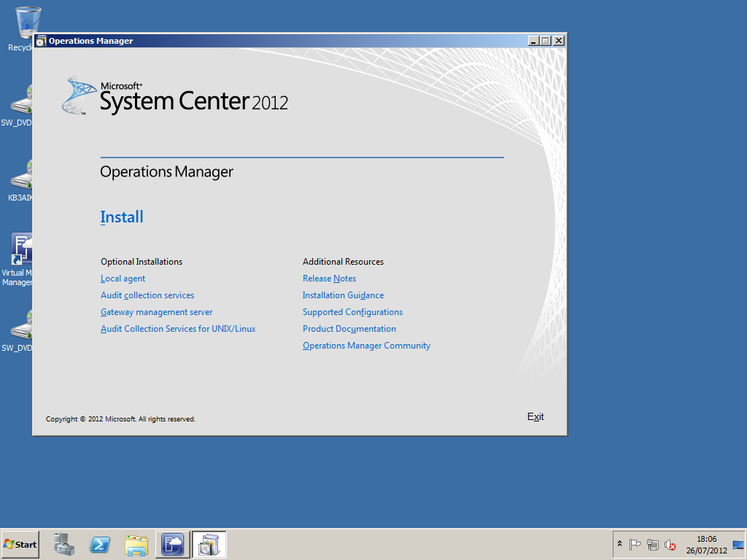Select Gateway management server link
Screen dimensions: 747x560
tap(156, 312)
